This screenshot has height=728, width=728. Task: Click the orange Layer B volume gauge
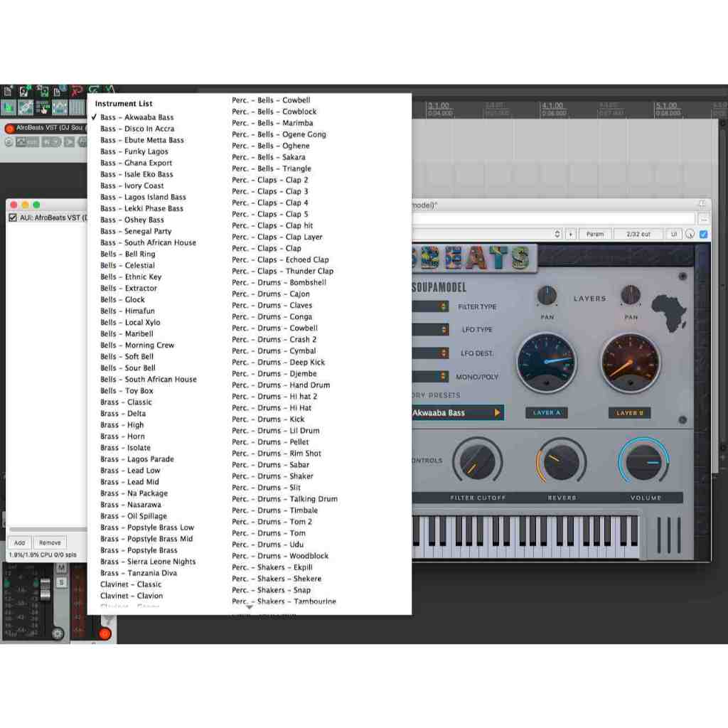coord(631,363)
